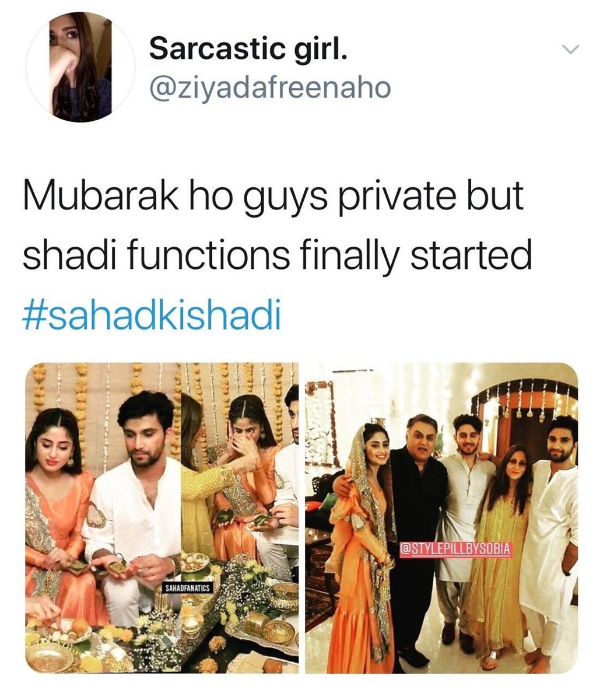Open the Sarcastic girl profile avatar
This screenshot has width=600, height=700.
(x=80, y=66)
